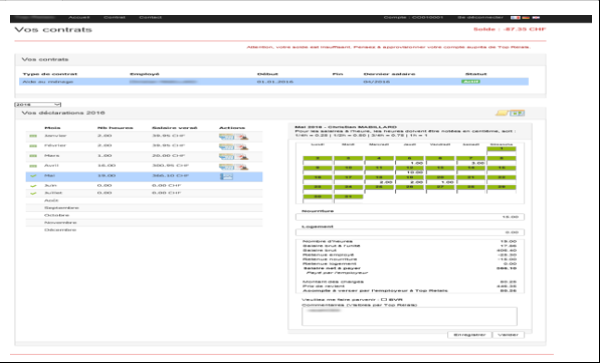Screen dimensions: 600x363
Task: Open the blue payslip icon in Mars row
Action: pos(227,156)
